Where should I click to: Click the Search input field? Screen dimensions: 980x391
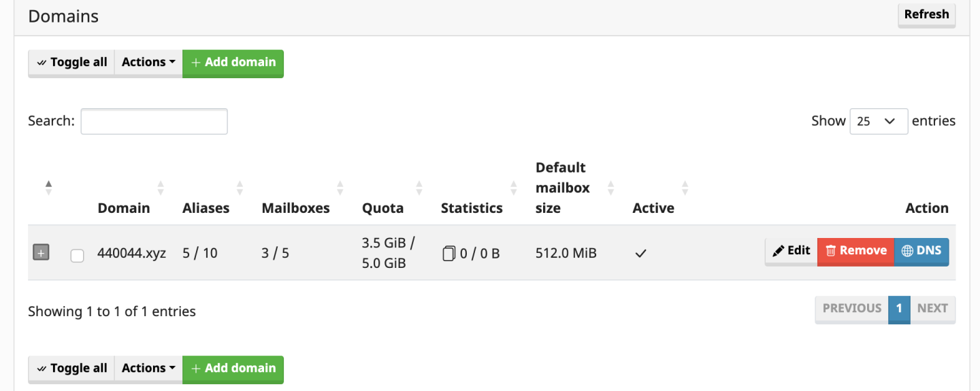click(154, 121)
